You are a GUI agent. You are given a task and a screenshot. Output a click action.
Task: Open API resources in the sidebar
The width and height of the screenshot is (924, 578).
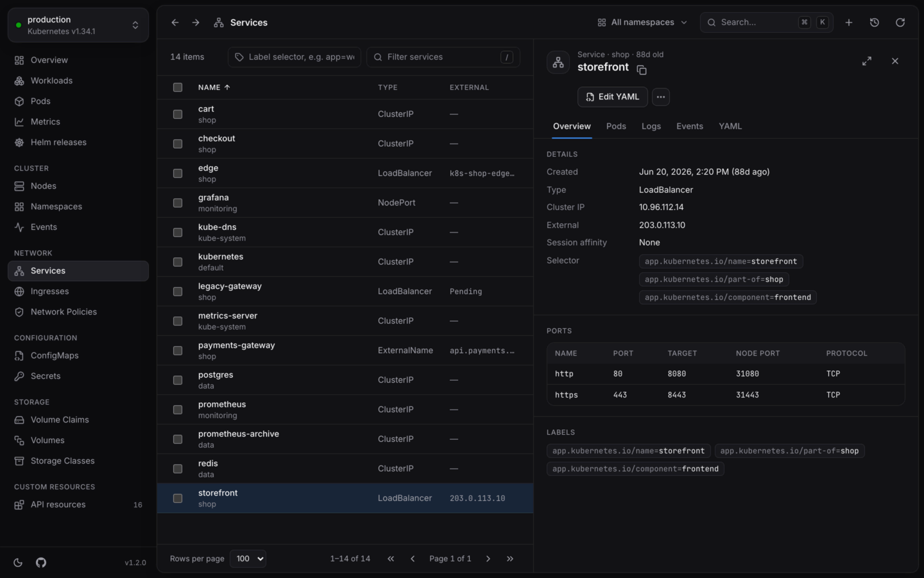(x=78, y=505)
